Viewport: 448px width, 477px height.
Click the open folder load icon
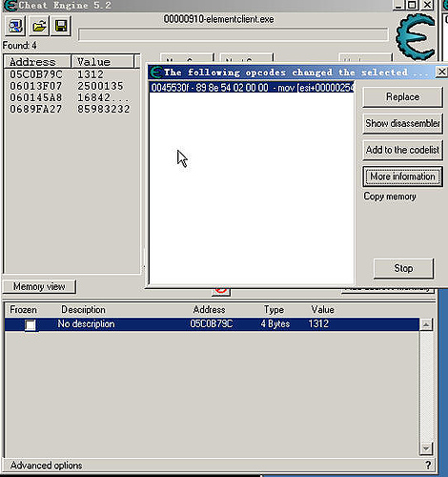click(x=38, y=26)
